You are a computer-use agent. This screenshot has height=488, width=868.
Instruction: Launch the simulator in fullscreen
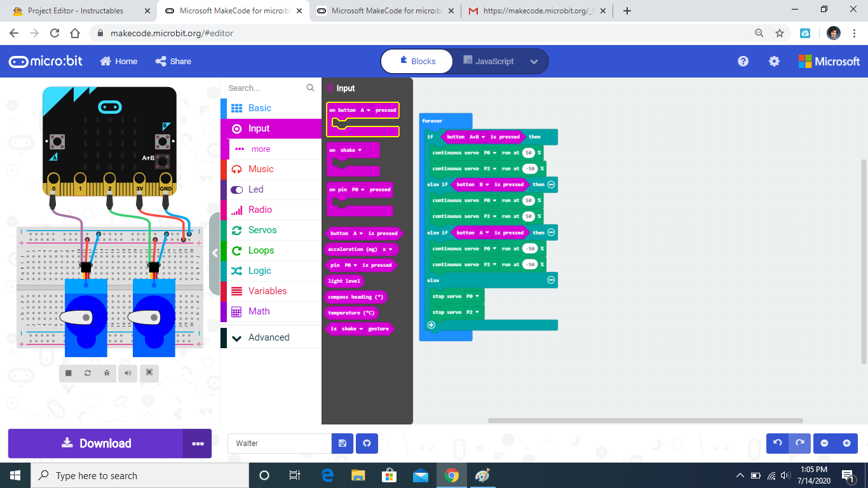(149, 373)
